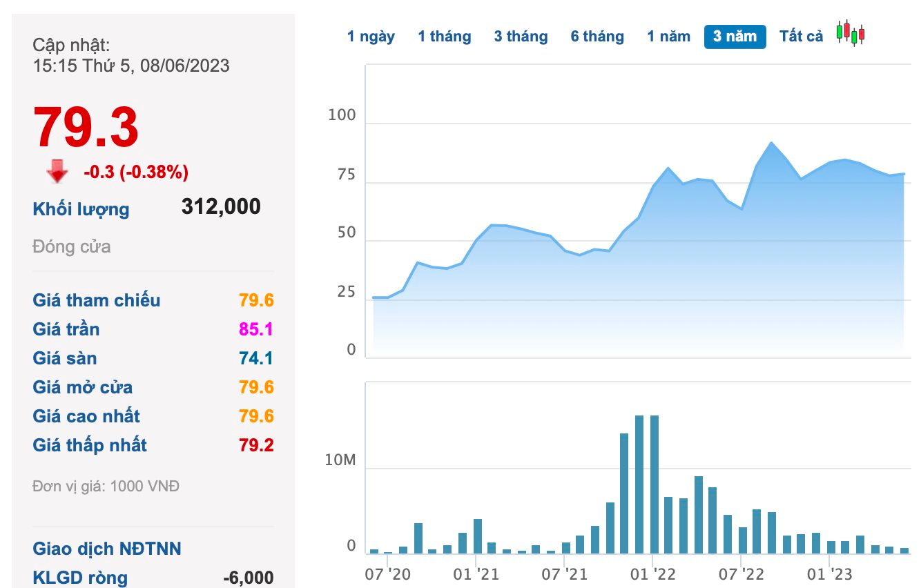
Task: Show the "Tất cả" full history range
Action: [802, 37]
